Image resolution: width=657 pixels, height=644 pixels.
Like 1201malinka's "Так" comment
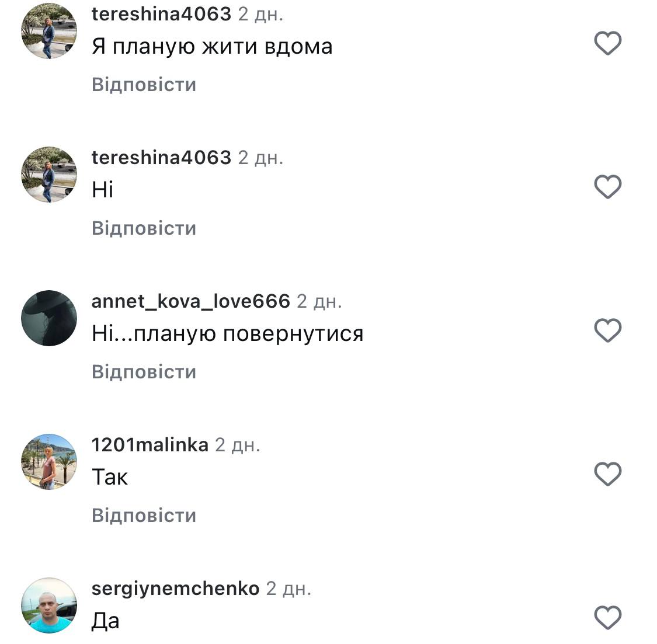[607, 474]
